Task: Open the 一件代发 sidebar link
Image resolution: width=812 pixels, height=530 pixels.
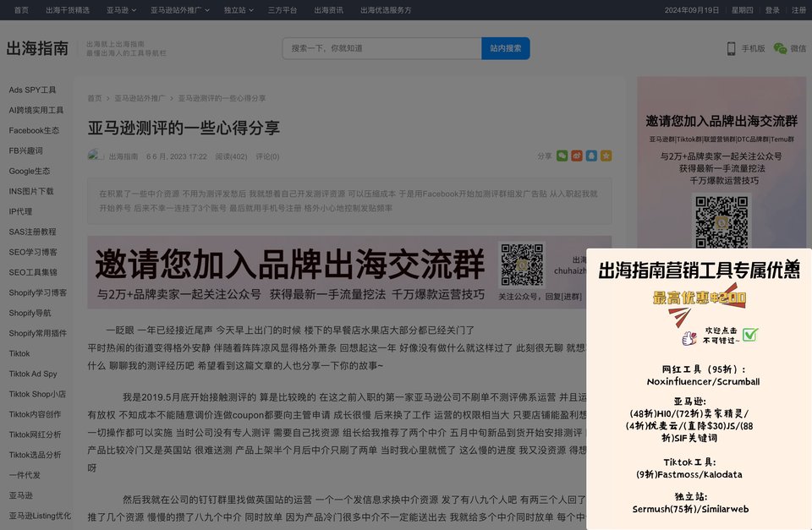Action: (x=25, y=475)
